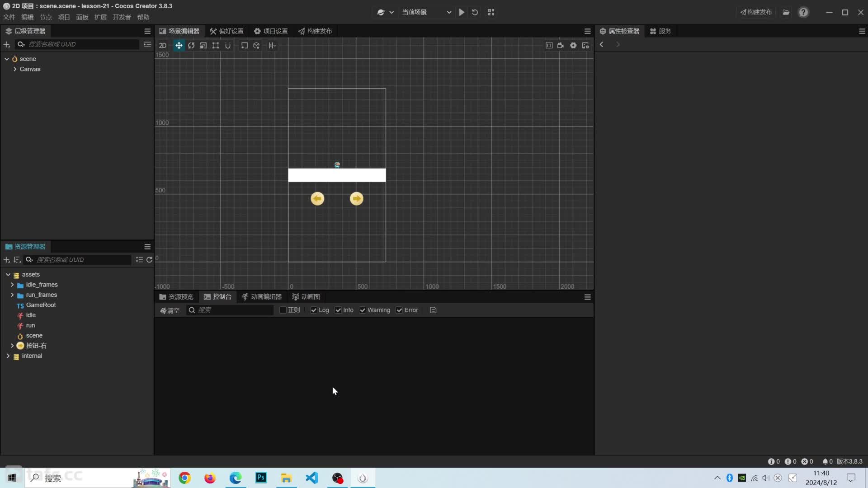Click the hierarchy search field

click(78, 44)
